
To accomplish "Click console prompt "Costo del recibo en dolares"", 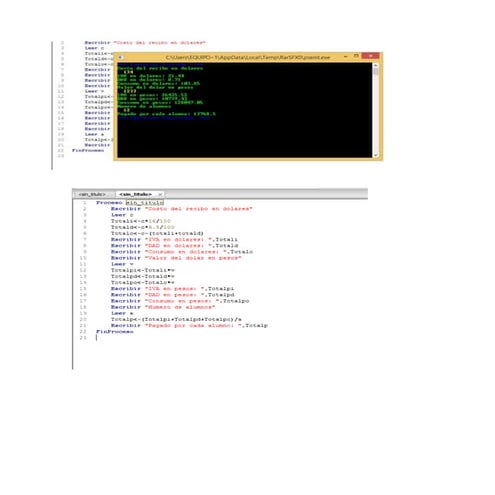I will [x=160, y=68].
